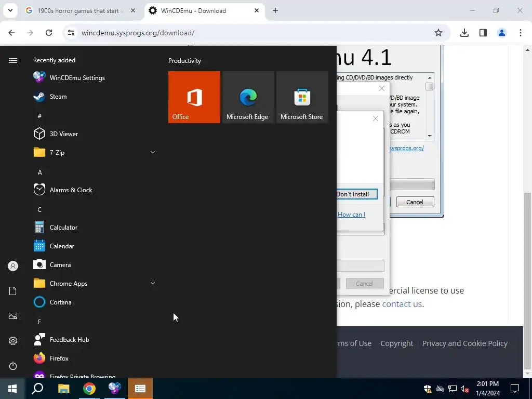Image resolution: width=532 pixels, height=399 pixels.
Task: Open the Chrome profile avatar
Action: (x=502, y=33)
